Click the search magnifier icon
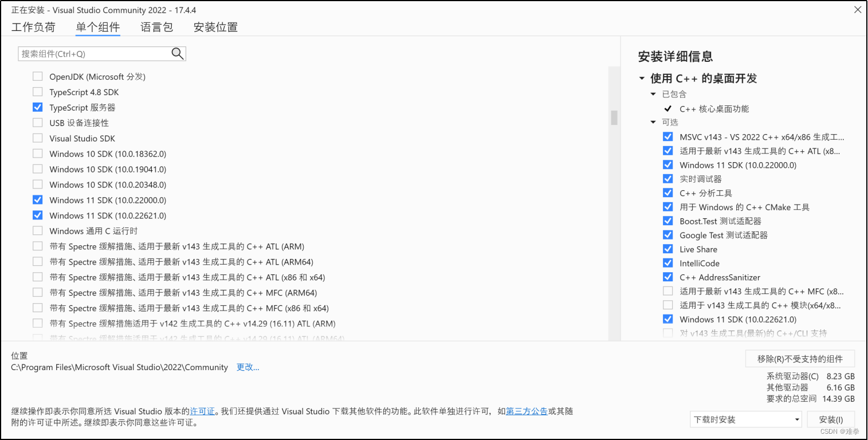Viewport: 868px width, 440px height. tap(178, 54)
